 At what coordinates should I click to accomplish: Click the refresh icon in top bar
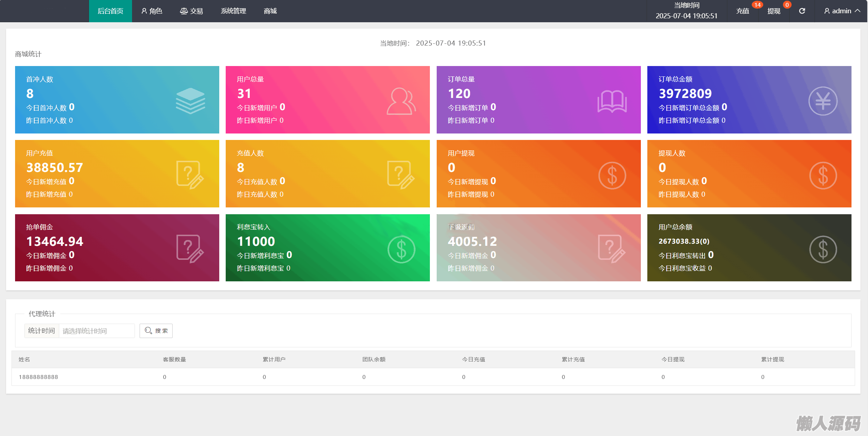tap(802, 11)
